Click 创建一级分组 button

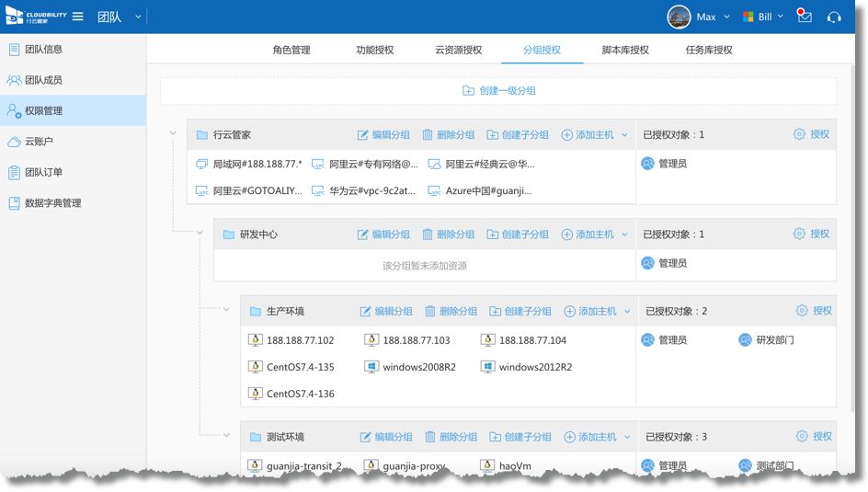(498, 91)
